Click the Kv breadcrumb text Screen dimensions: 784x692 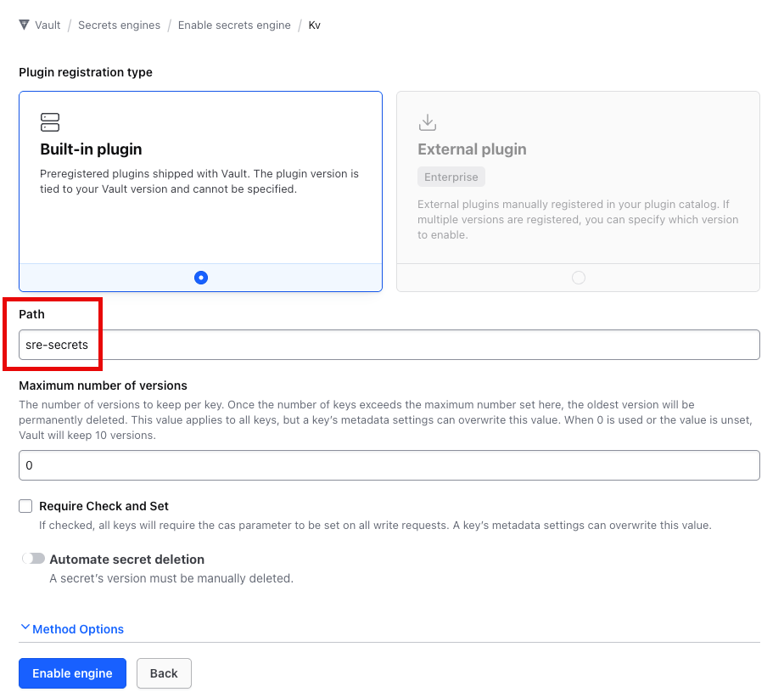315,25
